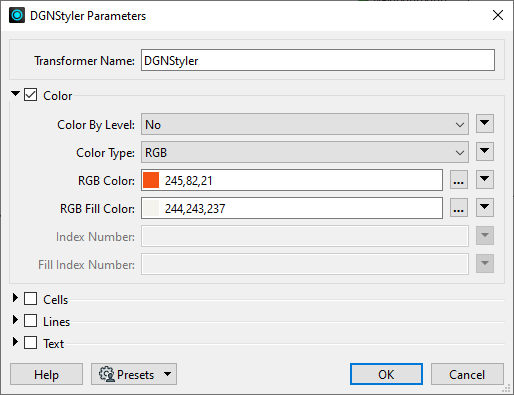Click into the Transformer Name field

[318, 60]
